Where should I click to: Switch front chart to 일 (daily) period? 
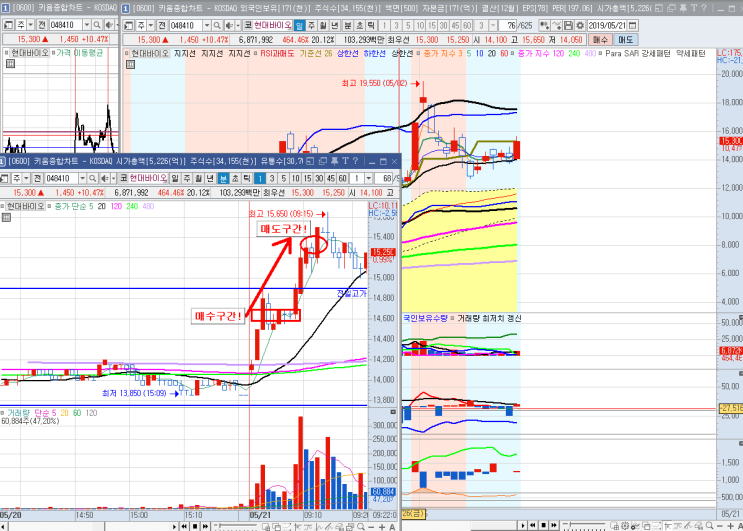pyautogui.click(x=175, y=178)
